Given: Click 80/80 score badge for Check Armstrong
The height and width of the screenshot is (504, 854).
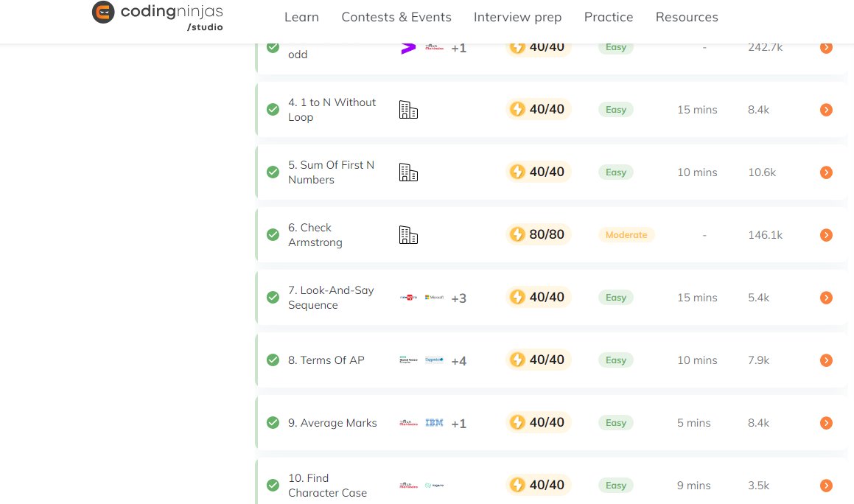Looking at the screenshot, I should point(538,234).
